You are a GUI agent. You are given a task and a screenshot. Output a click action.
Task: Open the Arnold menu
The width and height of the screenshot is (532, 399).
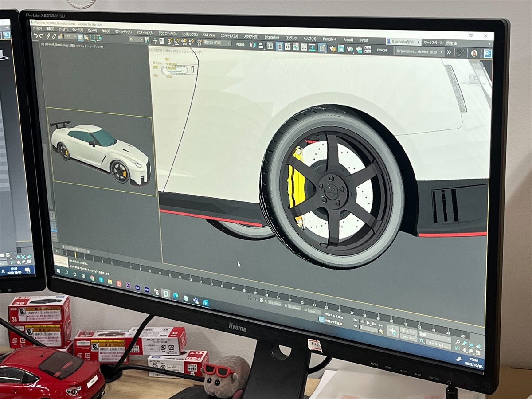click(x=348, y=39)
